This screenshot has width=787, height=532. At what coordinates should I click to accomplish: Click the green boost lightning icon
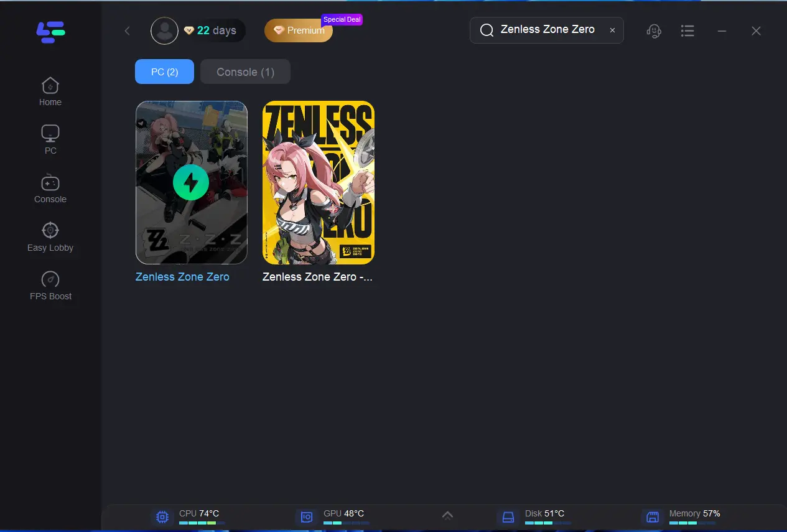191,182
